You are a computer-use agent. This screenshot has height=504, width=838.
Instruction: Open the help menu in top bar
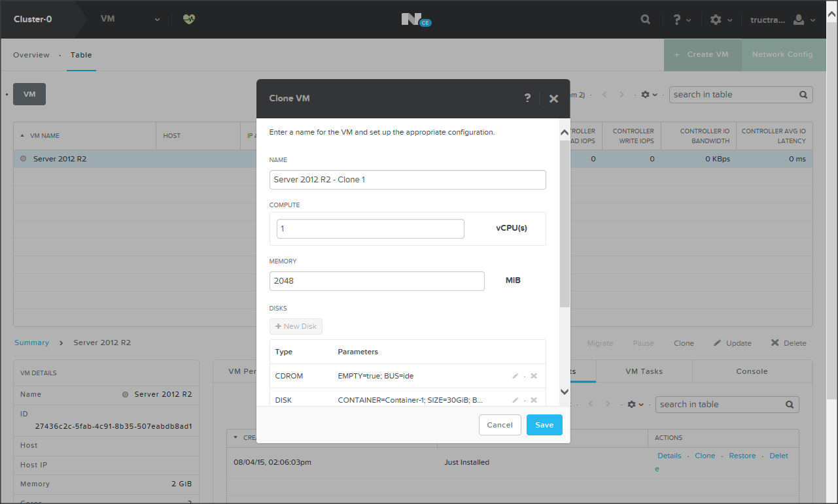tap(682, 20)
